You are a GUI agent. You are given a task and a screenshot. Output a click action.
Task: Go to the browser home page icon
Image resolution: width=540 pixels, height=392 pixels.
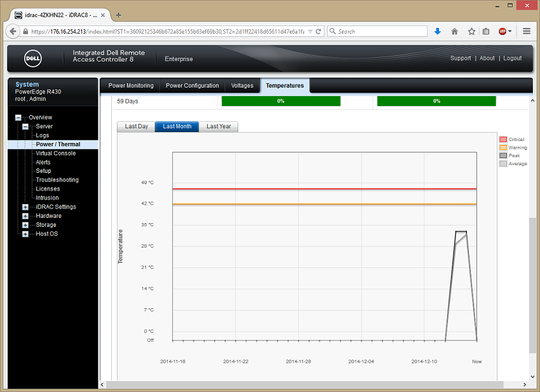coord(455,31)
